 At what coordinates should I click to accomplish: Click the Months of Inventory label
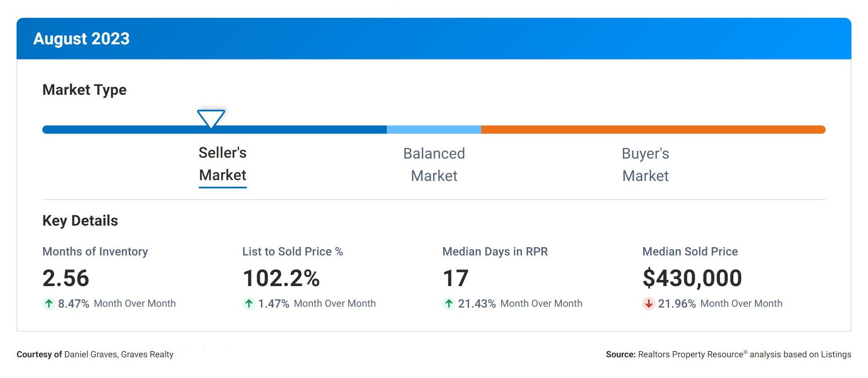tap(95, 252)
